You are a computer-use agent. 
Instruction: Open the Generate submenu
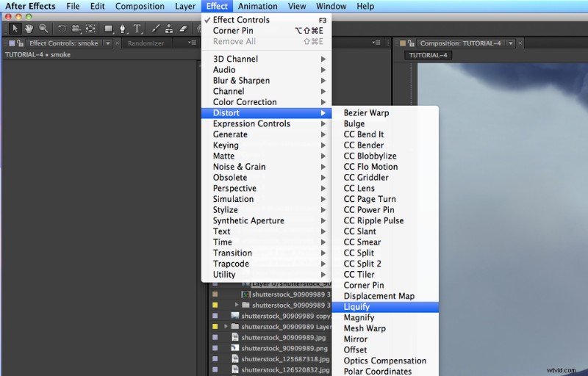click(266, 134)
